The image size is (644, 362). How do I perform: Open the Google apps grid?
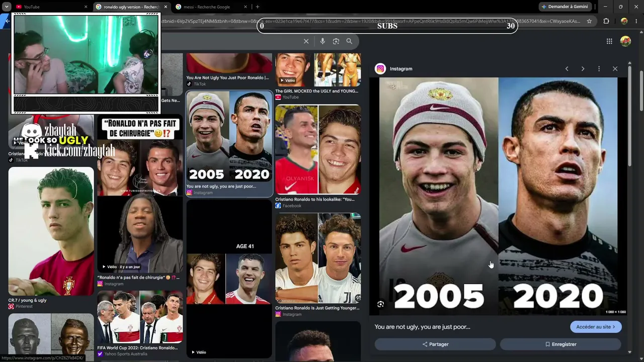click(x=609, y=41)
